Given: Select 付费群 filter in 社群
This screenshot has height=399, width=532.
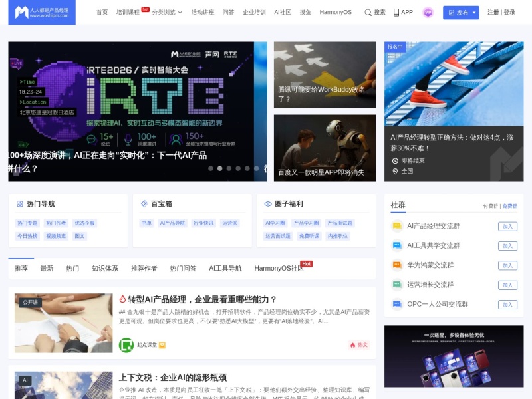Looking at the screenshot, I should click(x=491, y=206).
